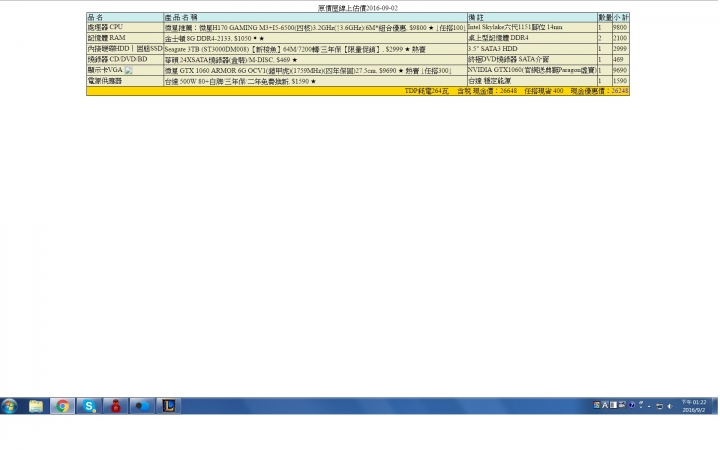Image resolution: width=720 pixels, height=450 pixels.
Task: Click the subtotal '9690' cell
Action: tap(620, 70)
